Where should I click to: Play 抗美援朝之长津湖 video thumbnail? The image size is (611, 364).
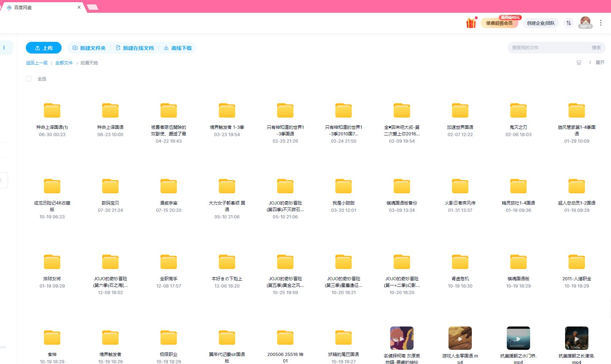click(577, 338)
